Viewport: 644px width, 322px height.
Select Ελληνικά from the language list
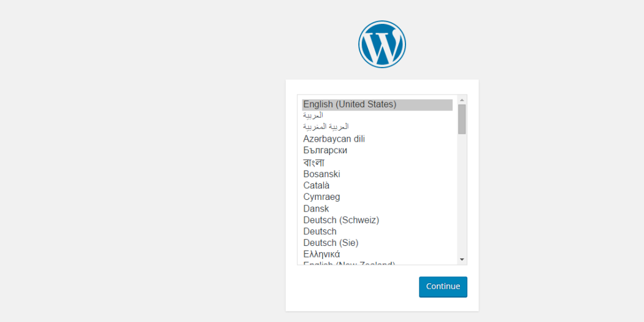377,255
